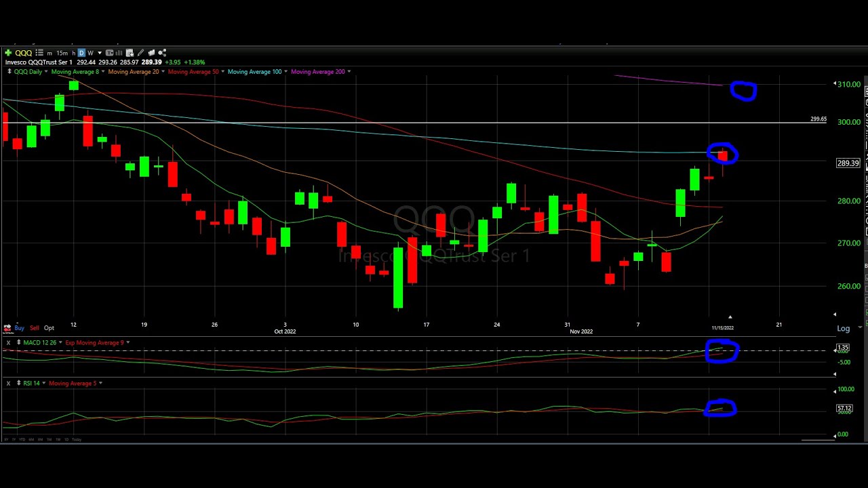Click the 1.35 MACD value label
The image size is (868, 488).
pos(843,348)
